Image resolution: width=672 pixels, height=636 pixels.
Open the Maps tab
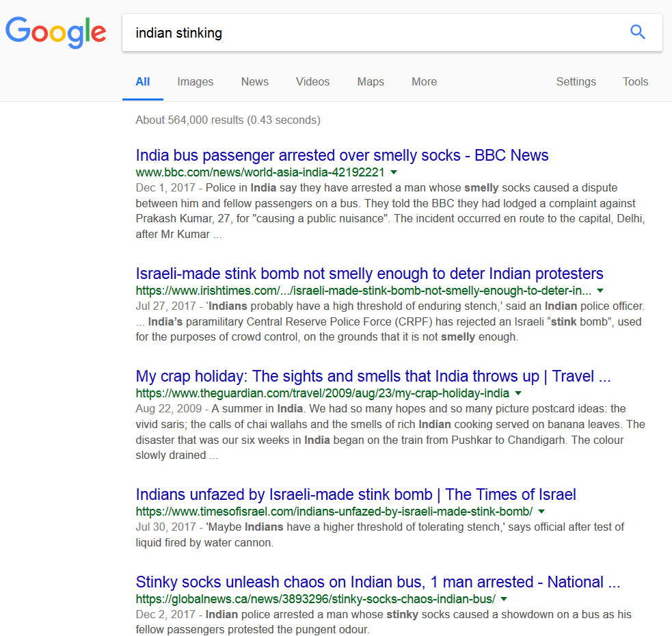point(371,81)
